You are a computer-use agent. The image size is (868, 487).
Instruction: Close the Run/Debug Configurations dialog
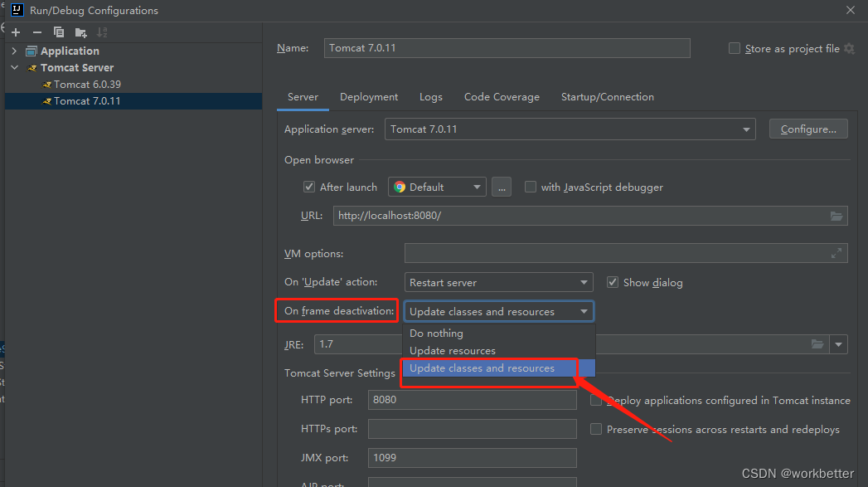point(851,10)
